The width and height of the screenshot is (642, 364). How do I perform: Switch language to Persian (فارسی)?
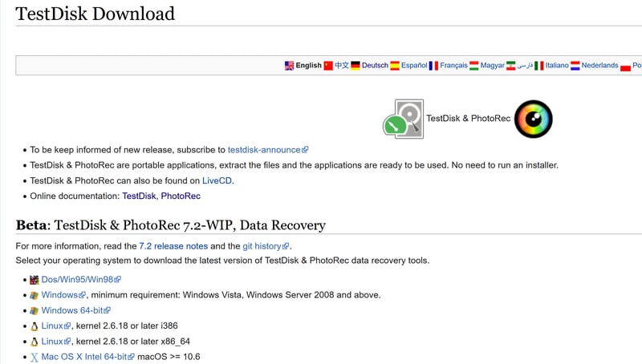click(x=525, y=65)
